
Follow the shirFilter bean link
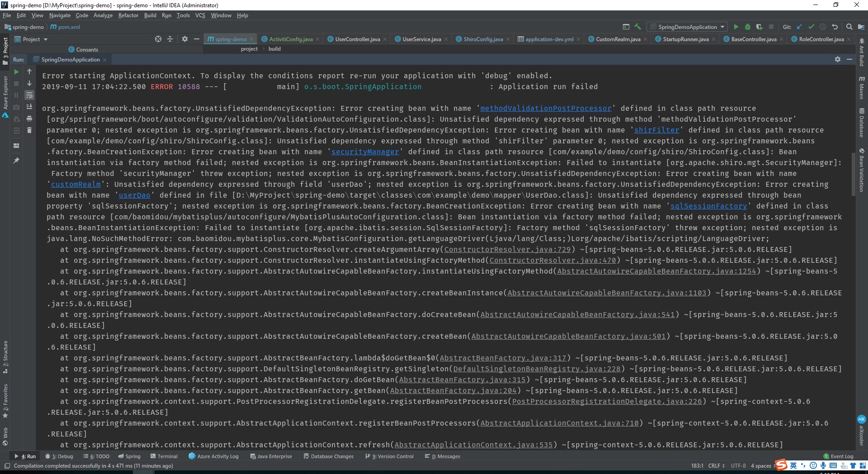pyautogui.click(x=656, y=130)
